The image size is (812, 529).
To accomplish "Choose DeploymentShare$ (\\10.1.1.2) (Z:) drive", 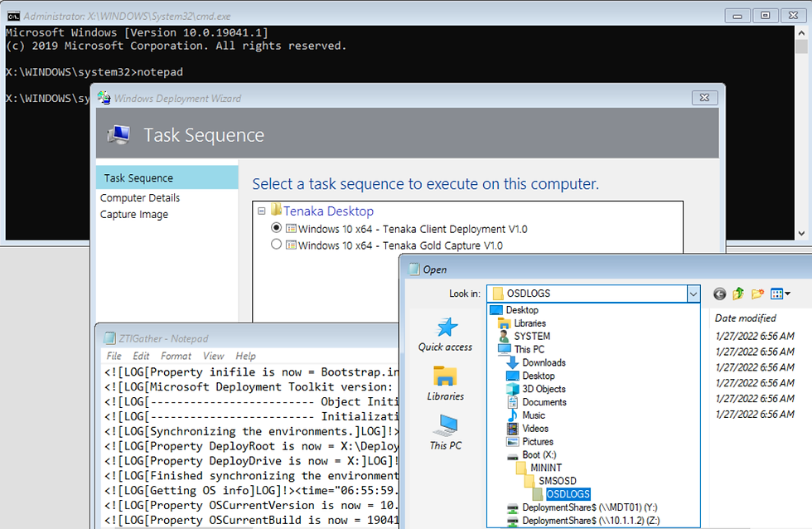I will (x=591, y=521).
